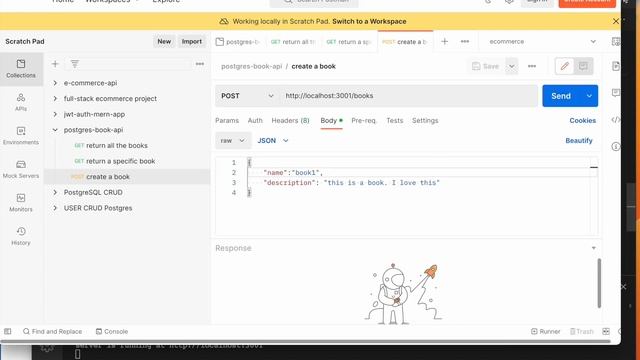Screen dimensions: 640x360
Task: Open Find and Replace in status bar
Action: coord(53,331)
